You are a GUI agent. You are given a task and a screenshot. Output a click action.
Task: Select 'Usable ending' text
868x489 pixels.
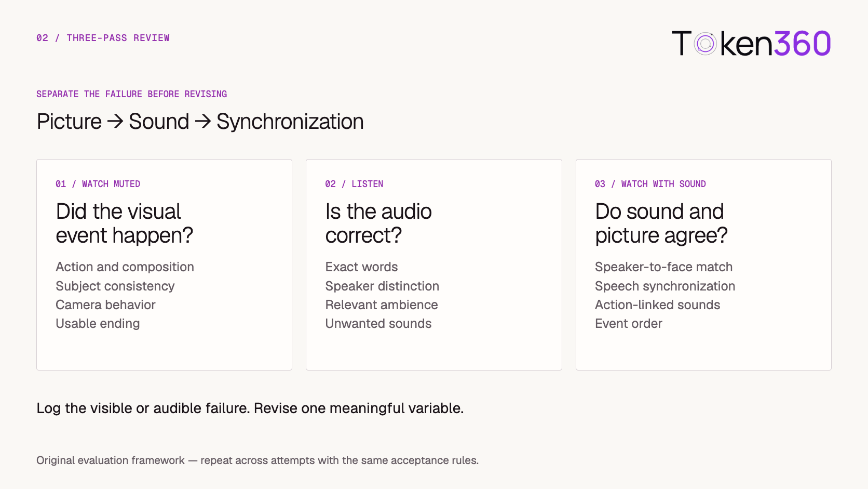tap(98, 324)
